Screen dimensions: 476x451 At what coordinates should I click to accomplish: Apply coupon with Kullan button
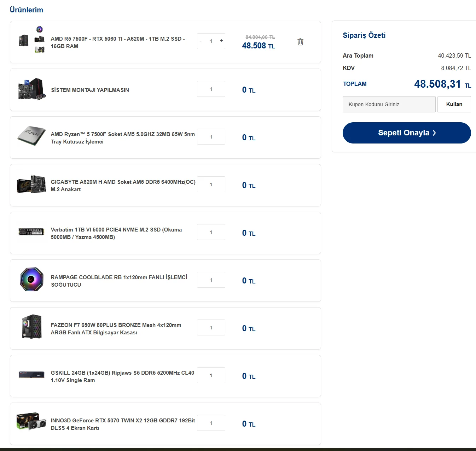click(454, 104)
